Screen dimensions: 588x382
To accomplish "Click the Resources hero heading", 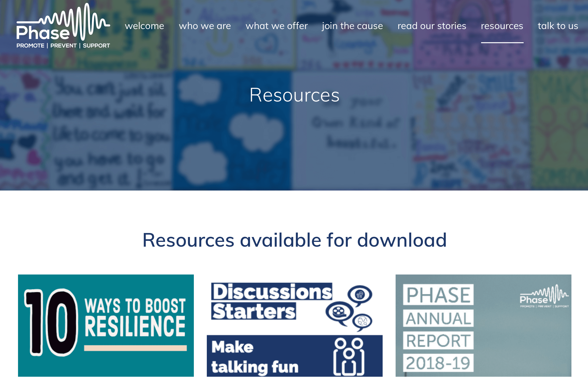I will pyautogui.click(x=294, y=95).
